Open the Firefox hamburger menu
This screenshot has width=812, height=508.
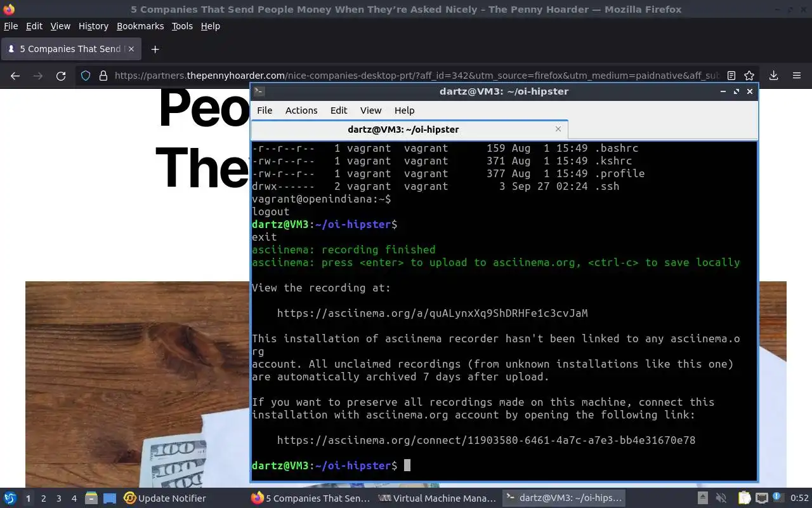click(797, 76)
